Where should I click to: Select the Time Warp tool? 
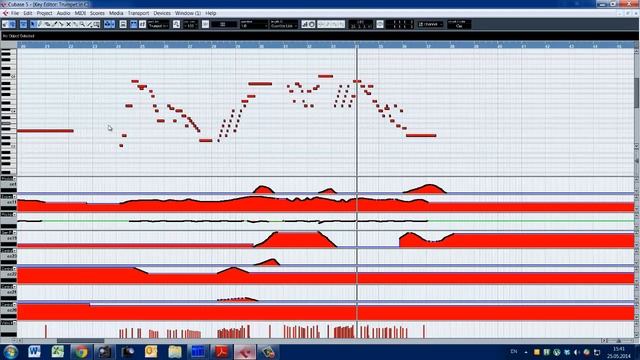pyautogui.click(x=96, y=24)
